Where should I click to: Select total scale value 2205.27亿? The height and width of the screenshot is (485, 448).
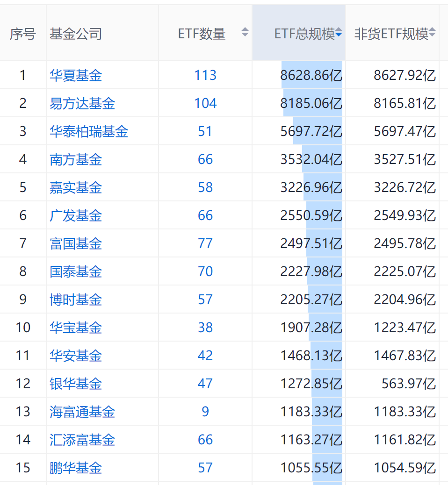(x=311, y=300)
